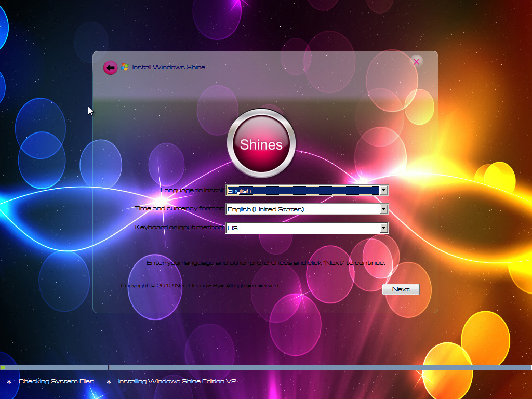Click the round Shines logo button
The height and width of the screenshot is (399, 532).
coord(261,143)
